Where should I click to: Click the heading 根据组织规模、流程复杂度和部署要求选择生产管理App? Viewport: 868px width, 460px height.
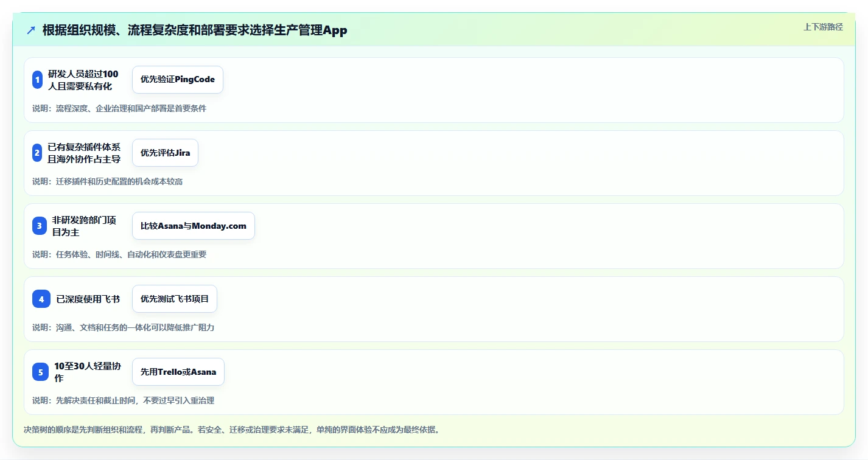(195, 30)
